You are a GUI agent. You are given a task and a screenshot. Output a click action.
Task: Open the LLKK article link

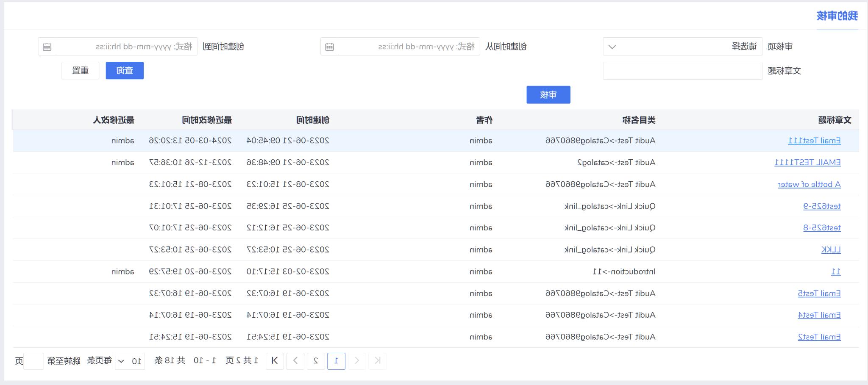pos(831,250)
